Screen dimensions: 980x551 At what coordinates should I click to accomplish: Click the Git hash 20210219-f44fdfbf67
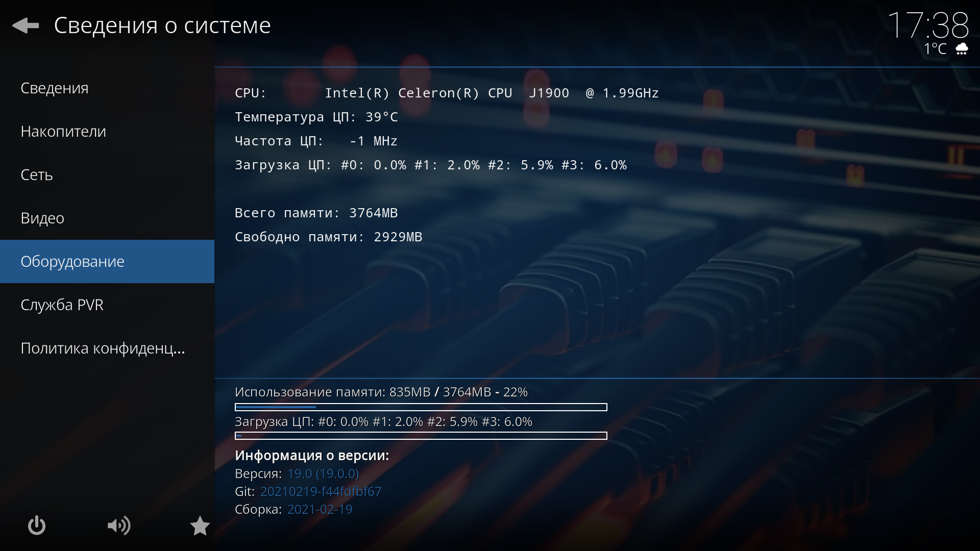321,491
